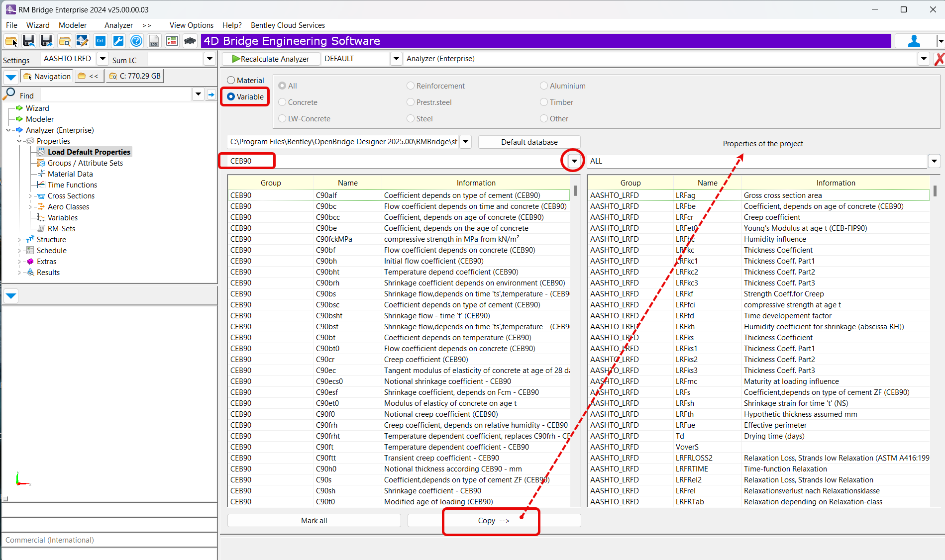
Task: Click the user profile icon
Action: tap(914, 41)
